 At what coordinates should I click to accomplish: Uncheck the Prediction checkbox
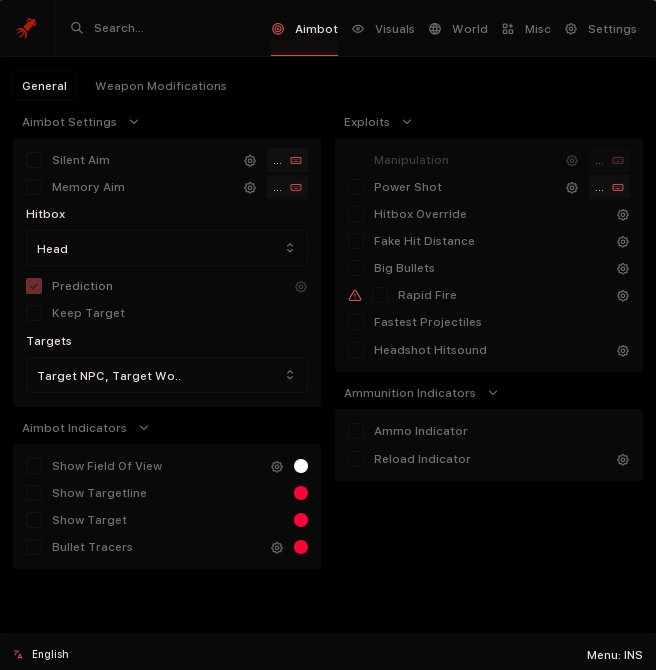pos(34,286)
